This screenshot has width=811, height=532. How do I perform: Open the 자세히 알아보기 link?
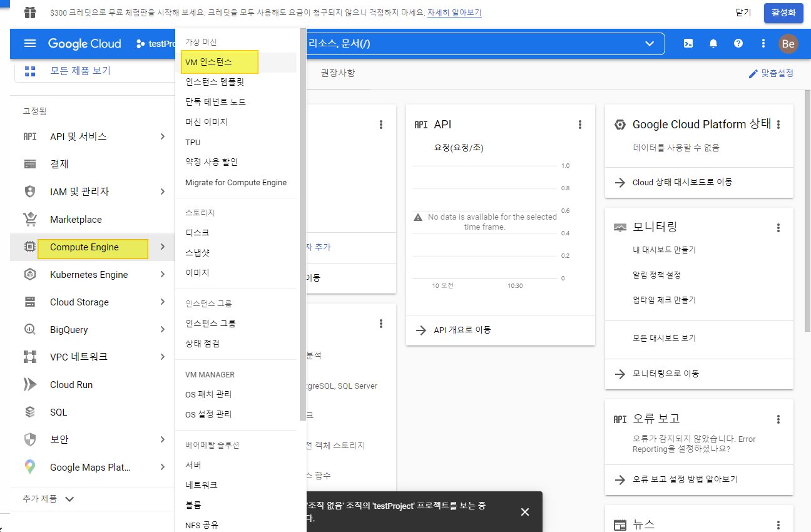(454, 13)
